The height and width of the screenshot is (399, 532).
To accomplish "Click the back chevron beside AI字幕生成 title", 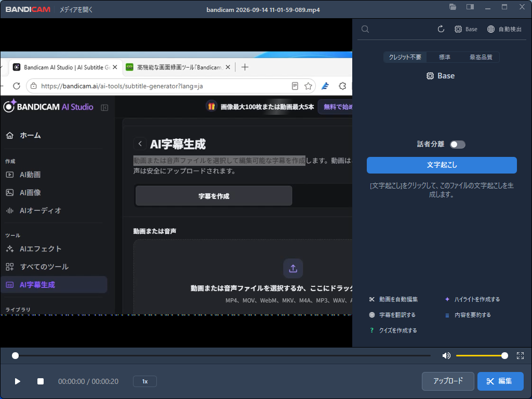I will tap(140, 144).
